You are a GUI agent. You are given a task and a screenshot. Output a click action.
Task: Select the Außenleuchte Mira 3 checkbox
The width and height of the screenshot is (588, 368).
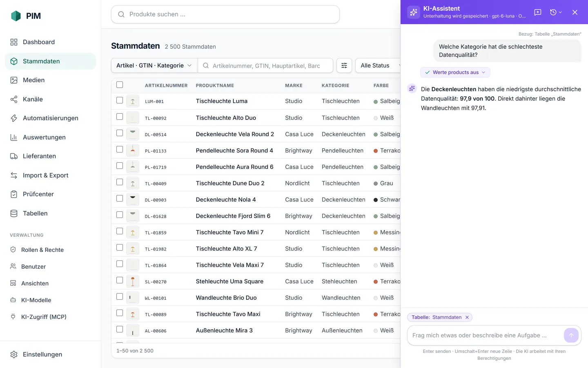tap(120, 329)
